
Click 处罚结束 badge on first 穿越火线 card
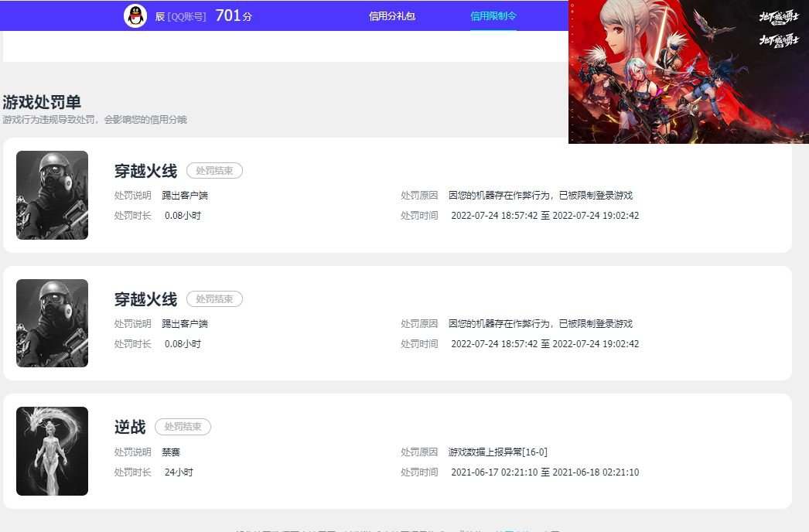click(x=214, y=171)
